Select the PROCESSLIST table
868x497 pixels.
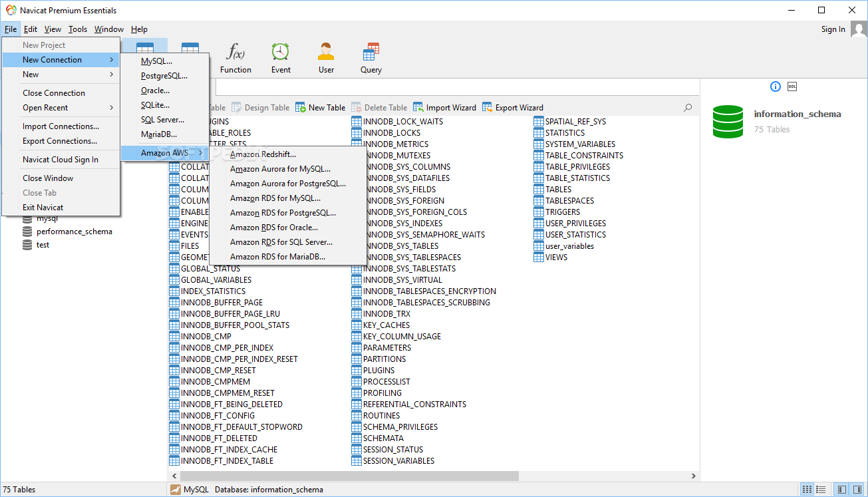click(380, 382)
